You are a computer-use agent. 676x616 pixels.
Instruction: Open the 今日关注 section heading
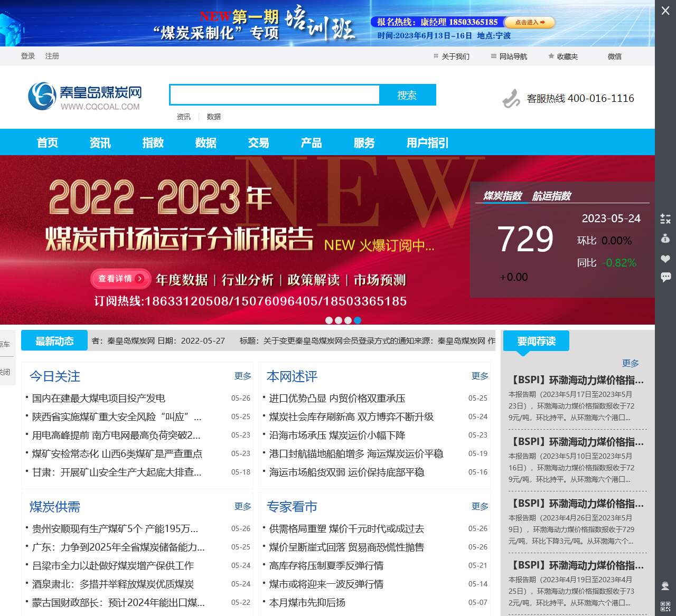(55, 376)
